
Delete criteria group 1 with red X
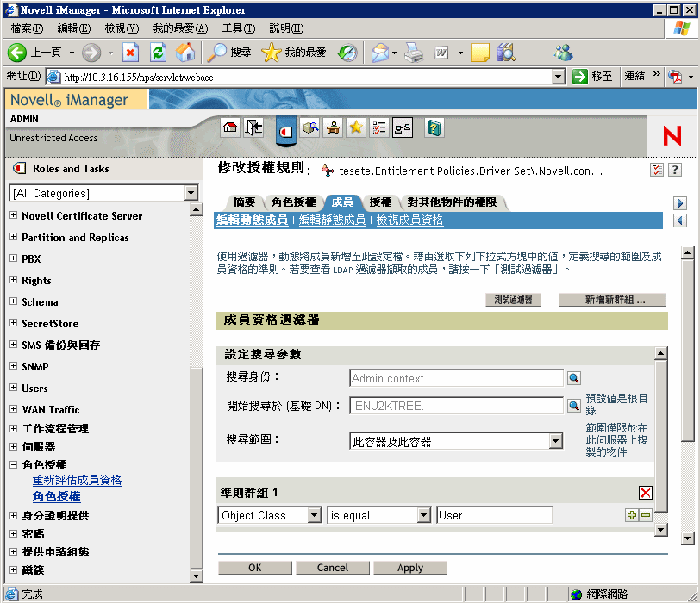pos(646,493)
